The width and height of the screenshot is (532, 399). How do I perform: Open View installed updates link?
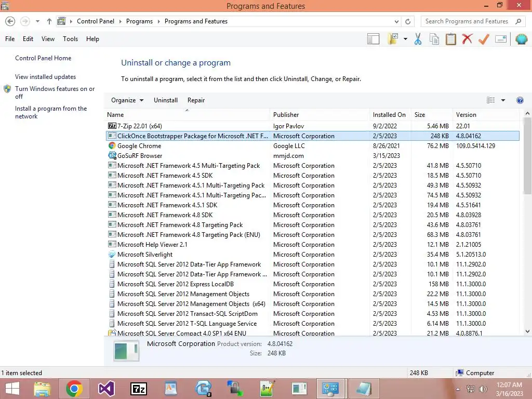pyautogui.click(x=46, y=77)
